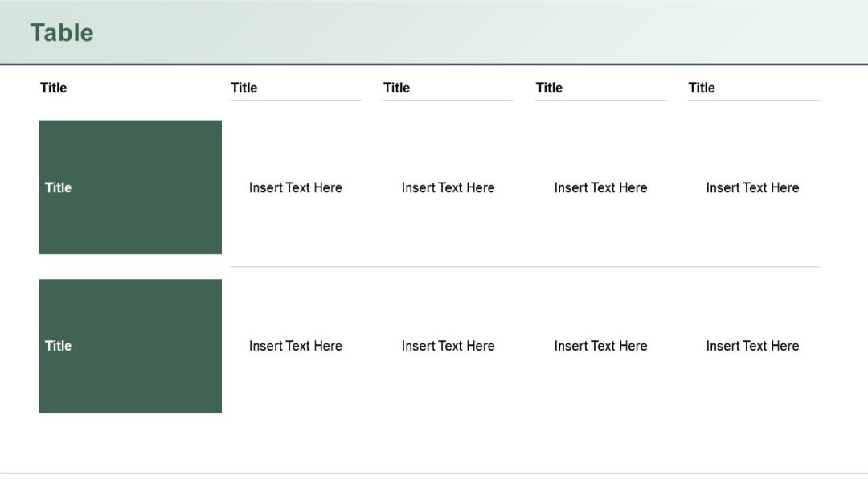This screenshot has width=868, height=489.
Task: Select "Insert Text Here" in second row, last column
Action: click(752, 346)
